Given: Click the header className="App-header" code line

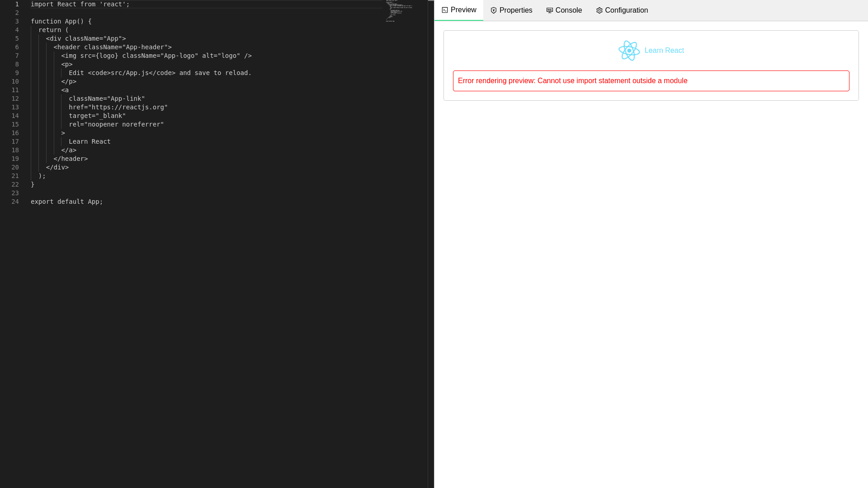Looking at the screenshot, I should (x=112, y=47).
